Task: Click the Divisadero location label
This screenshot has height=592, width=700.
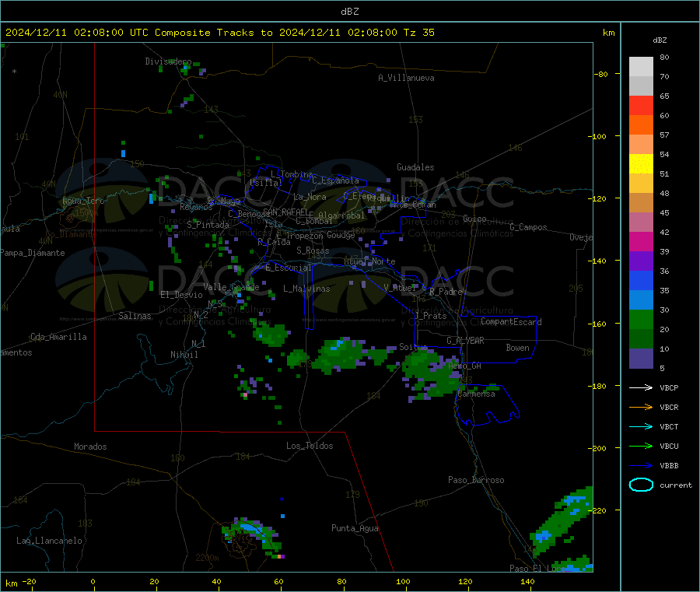Action: click(x=168, y=61)
